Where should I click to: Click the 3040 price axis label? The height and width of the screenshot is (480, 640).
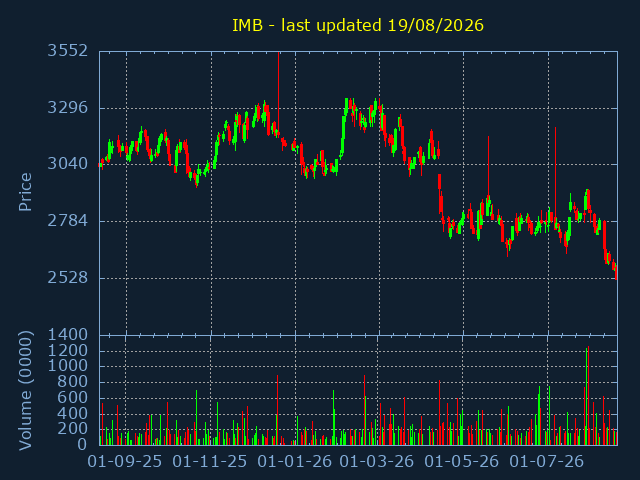coord(68,164)
